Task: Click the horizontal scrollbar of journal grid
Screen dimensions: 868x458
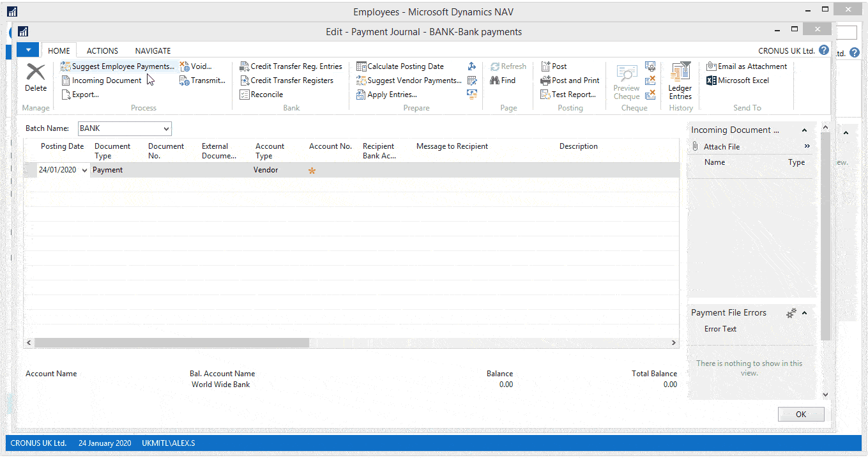Action: coord(171,343)
